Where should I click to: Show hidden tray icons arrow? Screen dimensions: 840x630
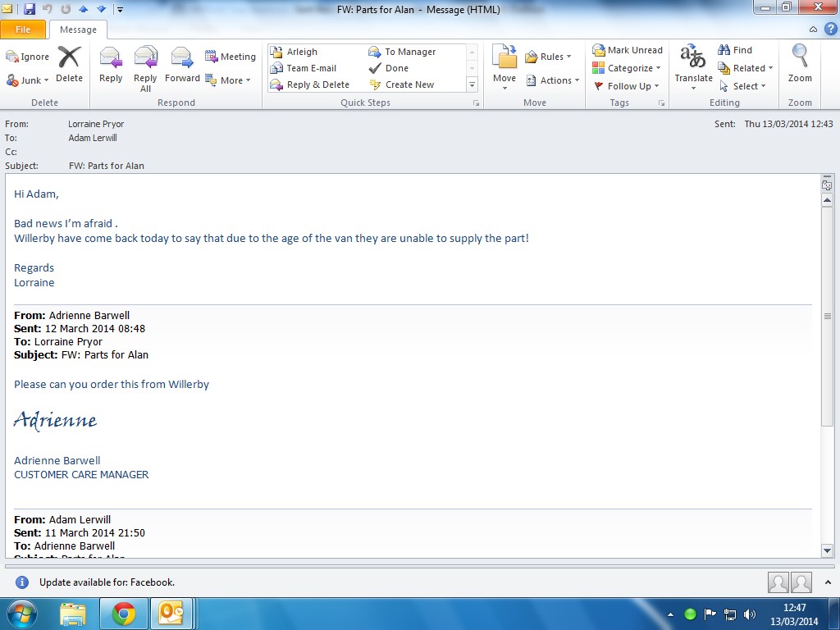coord(670,614)
